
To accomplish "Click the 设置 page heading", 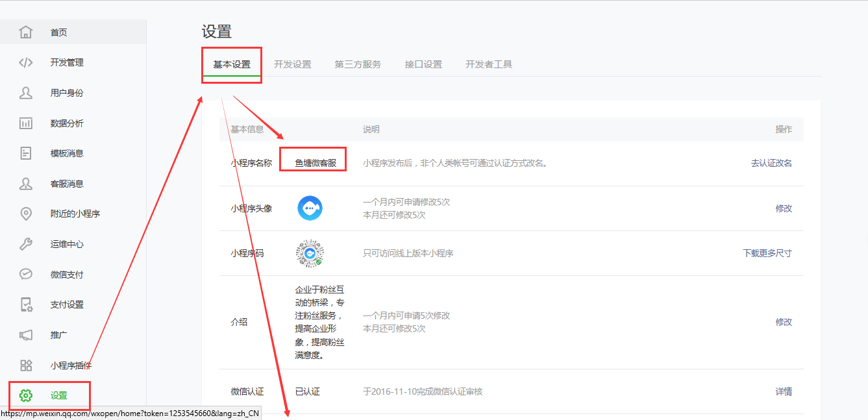I will point(217,31).
